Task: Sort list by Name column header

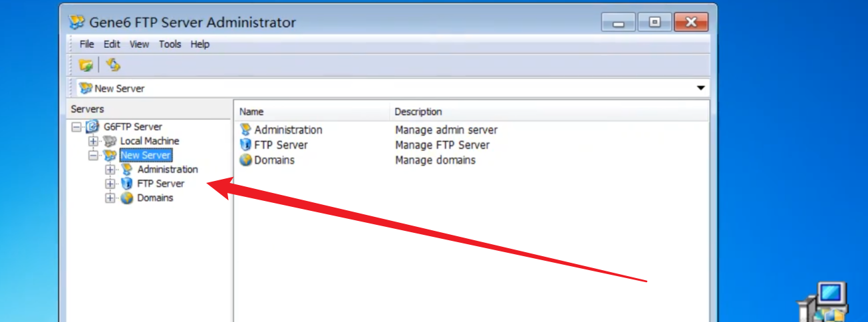Action: (x=251, y=112)
